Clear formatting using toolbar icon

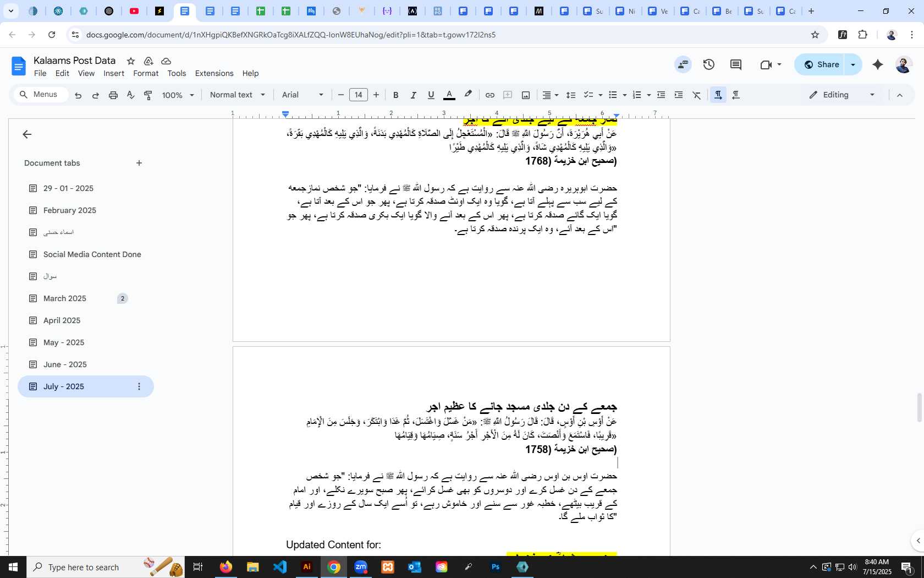pyautogui.click(x=697, y=95)
